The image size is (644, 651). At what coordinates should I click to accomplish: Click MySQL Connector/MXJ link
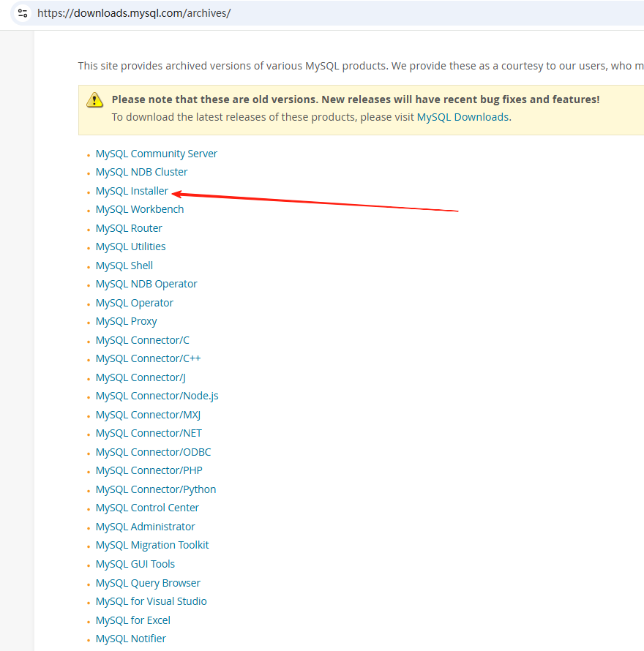point(148,415)
